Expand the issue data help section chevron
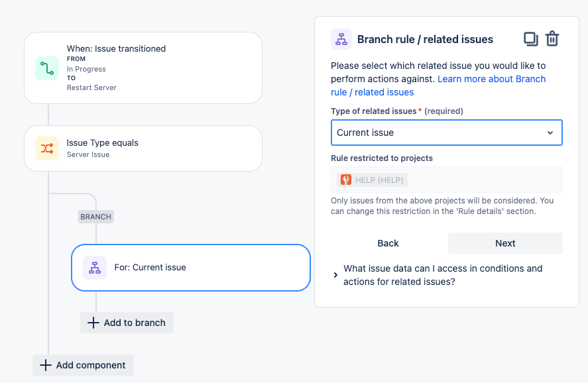The width and height of the screenshot is (588, 383). (x=335, y=275)
